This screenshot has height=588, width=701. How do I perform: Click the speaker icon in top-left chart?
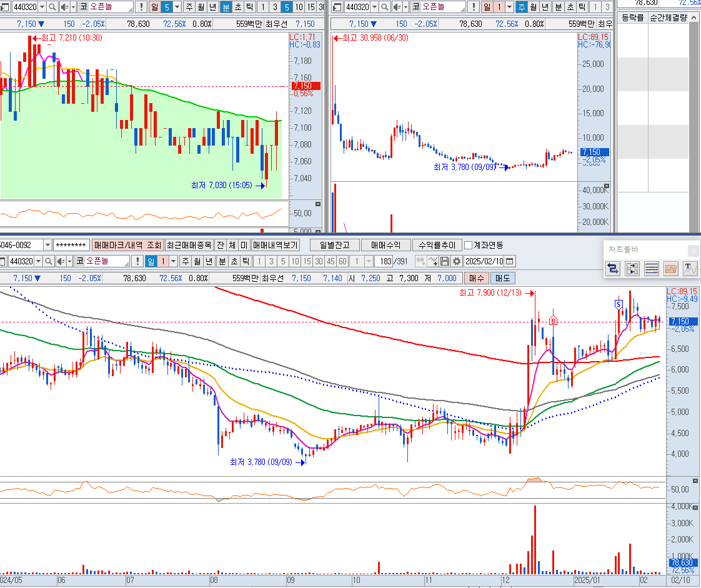pos(64,7)
